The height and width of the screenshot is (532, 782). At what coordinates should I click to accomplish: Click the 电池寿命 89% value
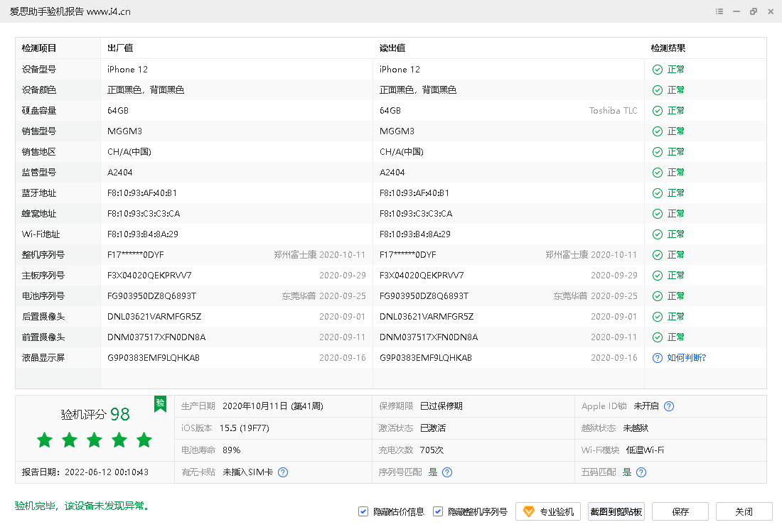pos(232,450)
